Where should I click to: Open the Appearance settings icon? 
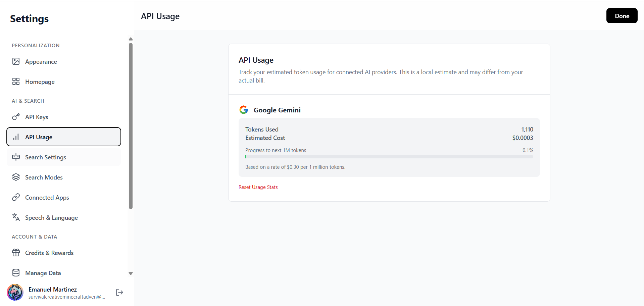16,61
